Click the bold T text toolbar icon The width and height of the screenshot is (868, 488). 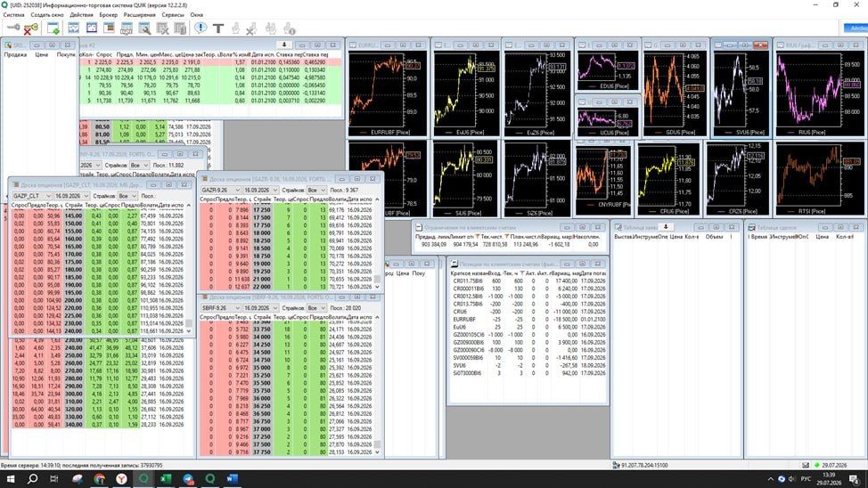[218, 28]
